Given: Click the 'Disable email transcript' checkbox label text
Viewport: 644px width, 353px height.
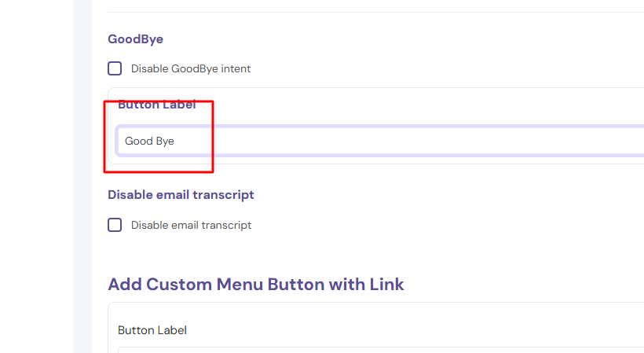Looking at the screenshot, I should point(191,225).
